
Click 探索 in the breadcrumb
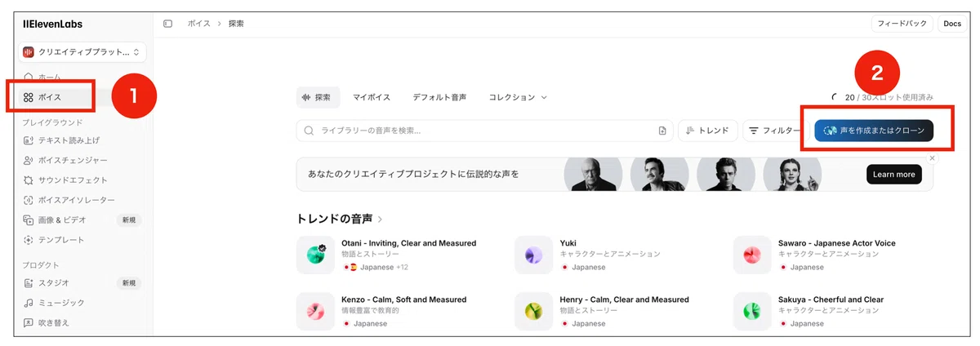point(236,24)
